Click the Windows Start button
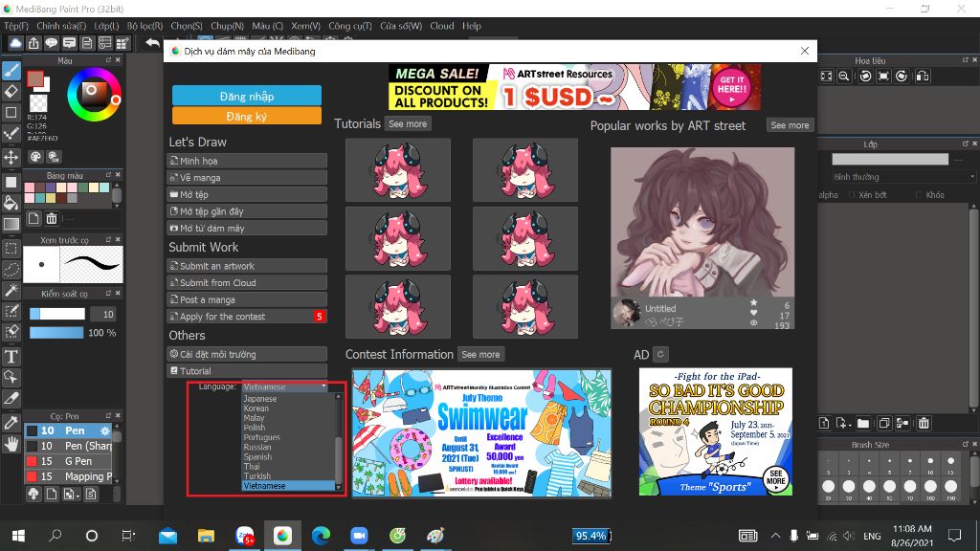 [x=18, y=536]
